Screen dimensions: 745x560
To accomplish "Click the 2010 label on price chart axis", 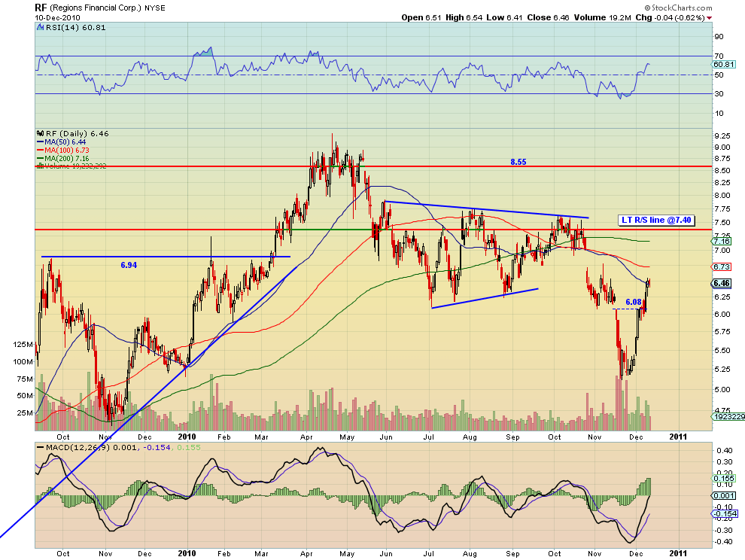I will tap(187, 437).
